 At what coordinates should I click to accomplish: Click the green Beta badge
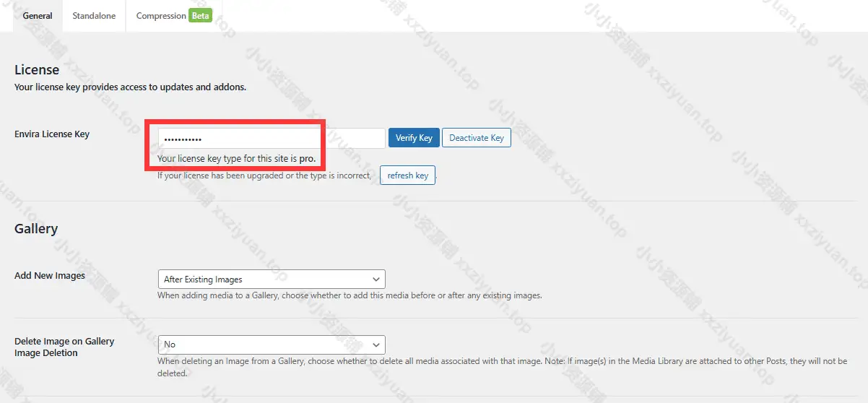click(200, 16)
